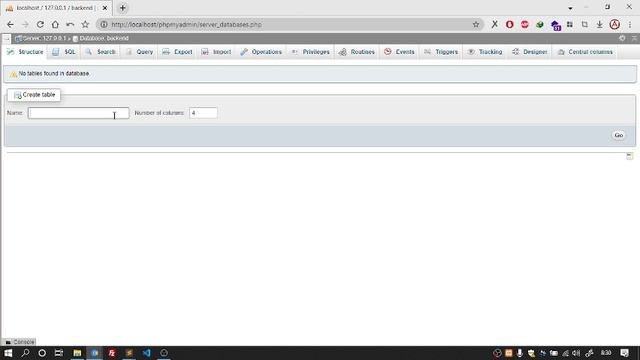The height and width of the screenshot is (360, 640).
Task: Open FileZilla from the taskbar
Action: (x=112, y=353)
